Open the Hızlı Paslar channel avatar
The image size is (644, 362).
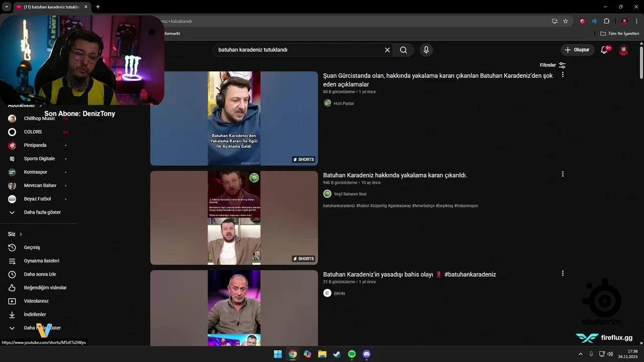[327, 103]
